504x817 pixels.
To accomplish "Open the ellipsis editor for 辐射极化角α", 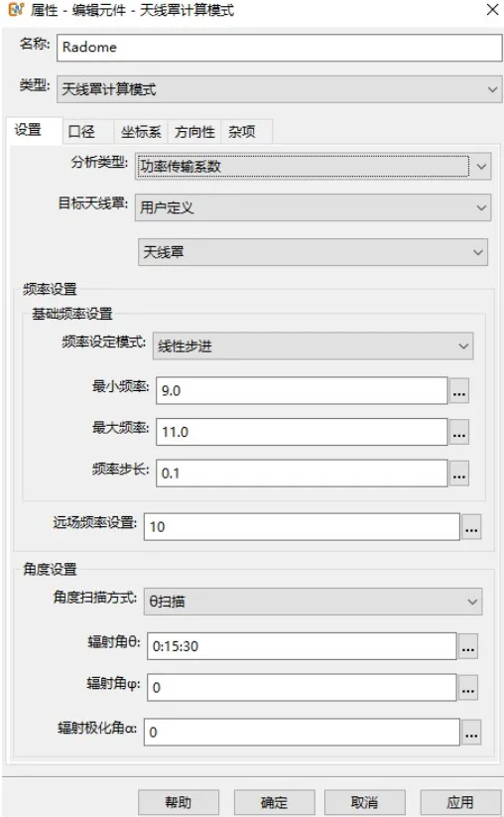I will point(471,732).
